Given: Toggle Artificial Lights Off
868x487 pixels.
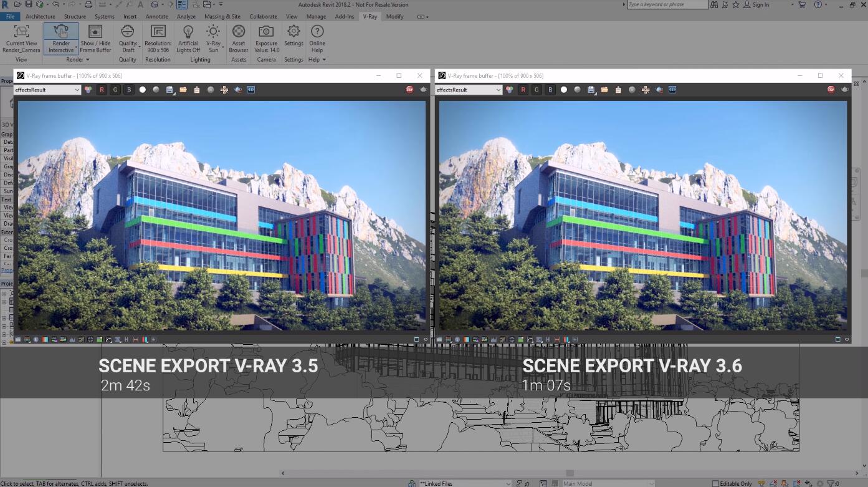Looking at the screenshot, I should 188,39.
